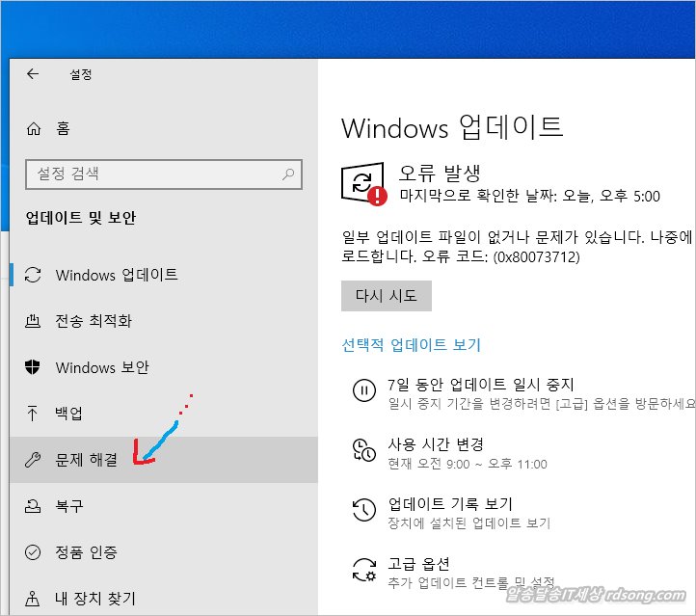The width and height of the screenshot is (696, 616).
Task: Click the 마지막으로 확인한 날짜 text
Action: tap(529, 196)
